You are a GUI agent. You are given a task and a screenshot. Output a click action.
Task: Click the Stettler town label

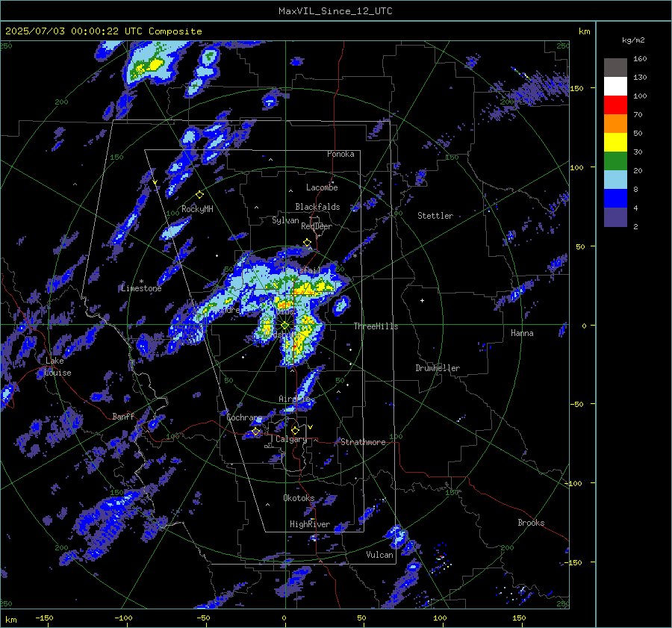coord(435,216)
